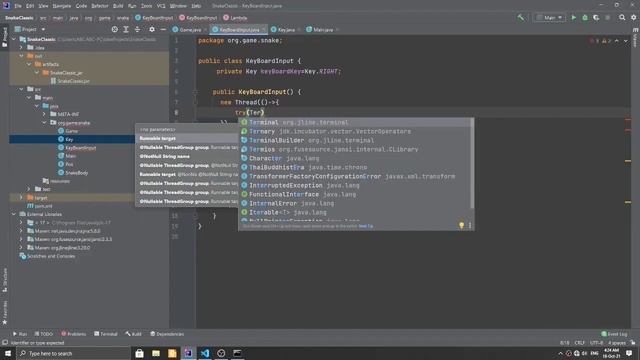The width and height of the screenshot is (640, 360).
Task: Run the Main configuration with green play icon
Action: [573, 18]
